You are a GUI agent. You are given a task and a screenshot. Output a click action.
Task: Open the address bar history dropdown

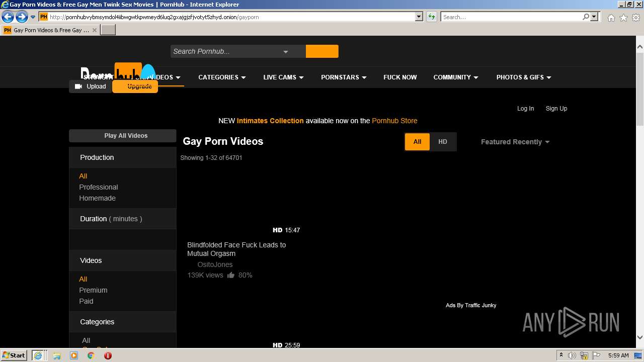[419, 17]
